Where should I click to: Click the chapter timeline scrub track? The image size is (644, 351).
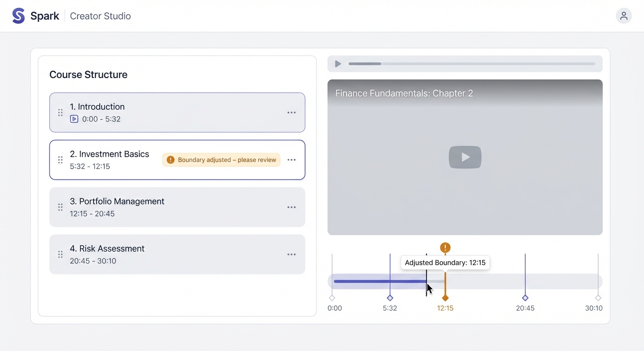coord(465,282)
